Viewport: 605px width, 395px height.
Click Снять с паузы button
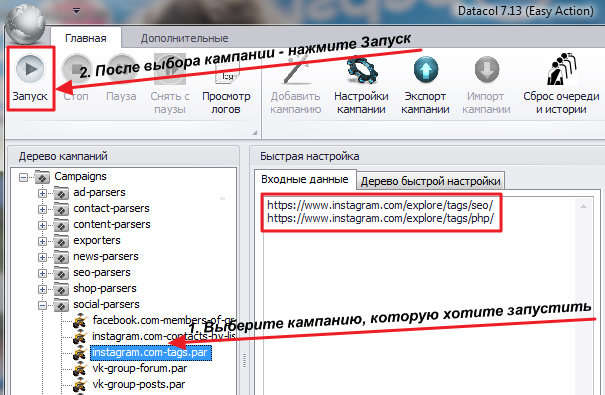[x=170, y=84]
